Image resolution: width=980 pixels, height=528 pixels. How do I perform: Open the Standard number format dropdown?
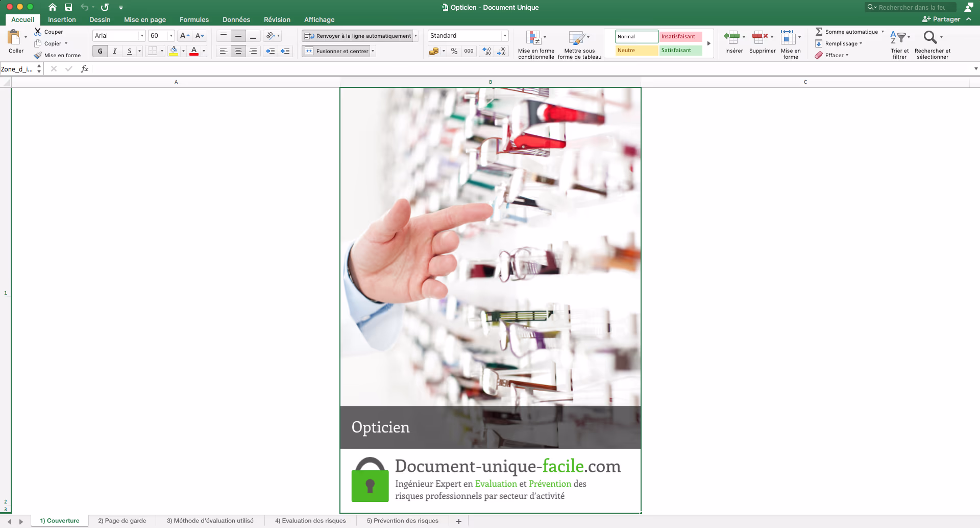505,36
